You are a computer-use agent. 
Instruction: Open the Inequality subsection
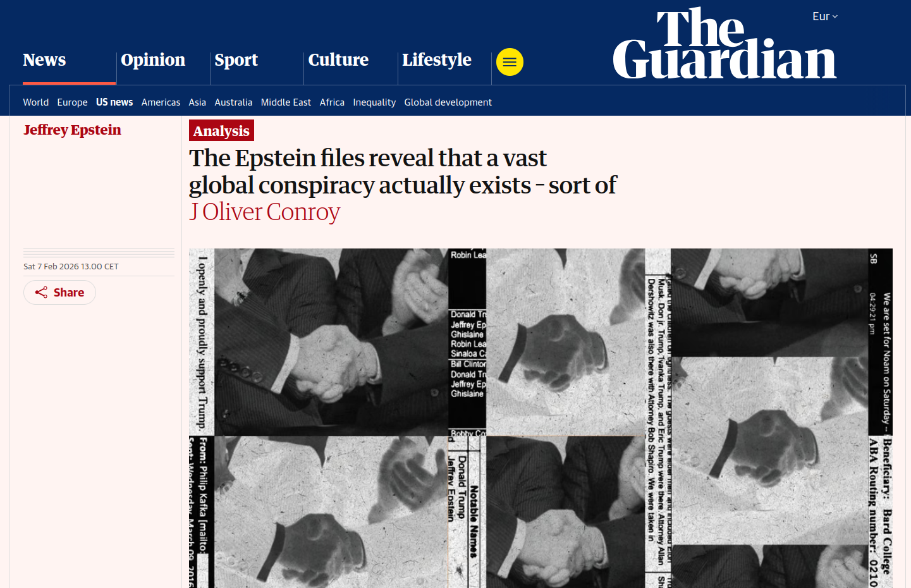[374, 102]
